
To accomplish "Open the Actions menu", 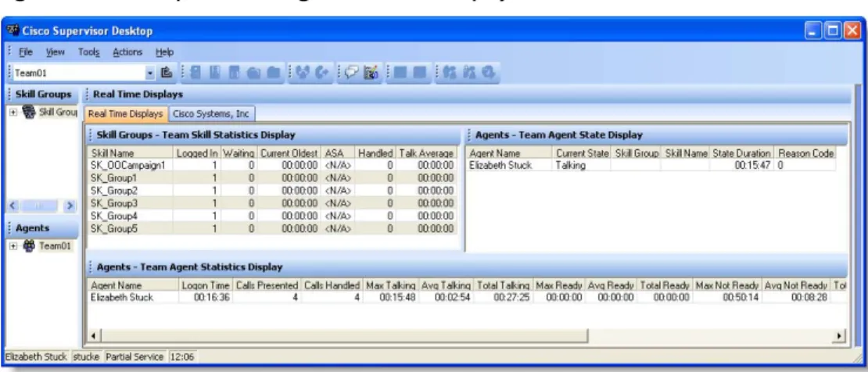I will tap(127, 52).
